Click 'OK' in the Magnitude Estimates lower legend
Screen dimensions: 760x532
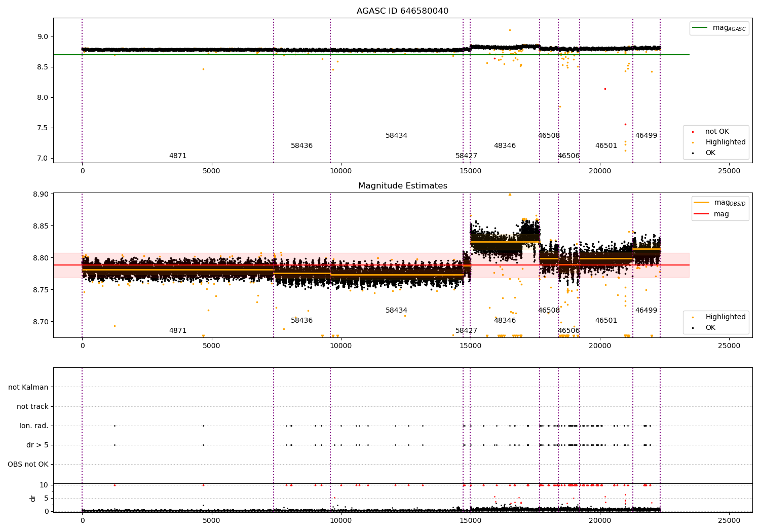pyautogui.click(x=710, y=328)
